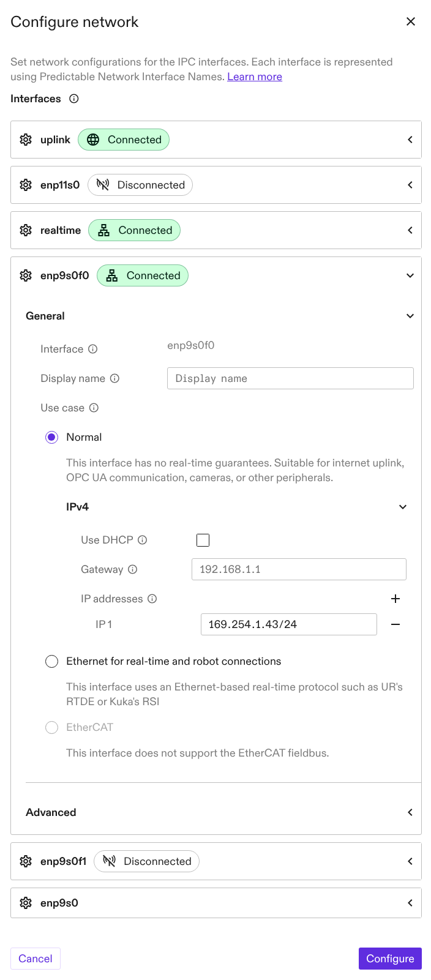Click the gear icon beside uplink

pyautogui.click(x=26, y=140)
